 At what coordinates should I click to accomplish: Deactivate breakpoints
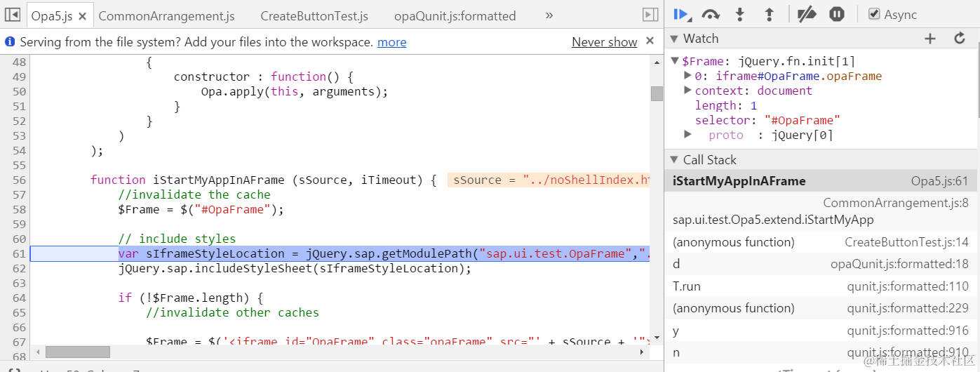pos(807,14)
